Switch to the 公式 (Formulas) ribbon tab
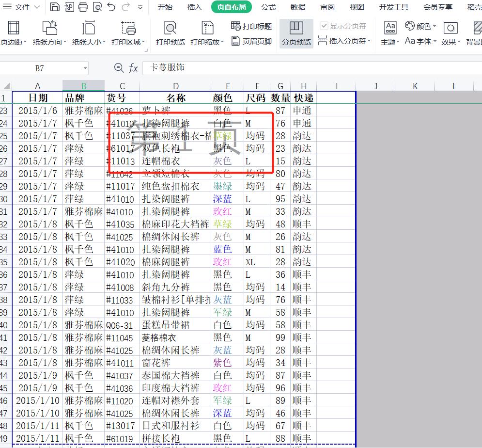This screenshot has height=448, width=482. click(268, 7)
